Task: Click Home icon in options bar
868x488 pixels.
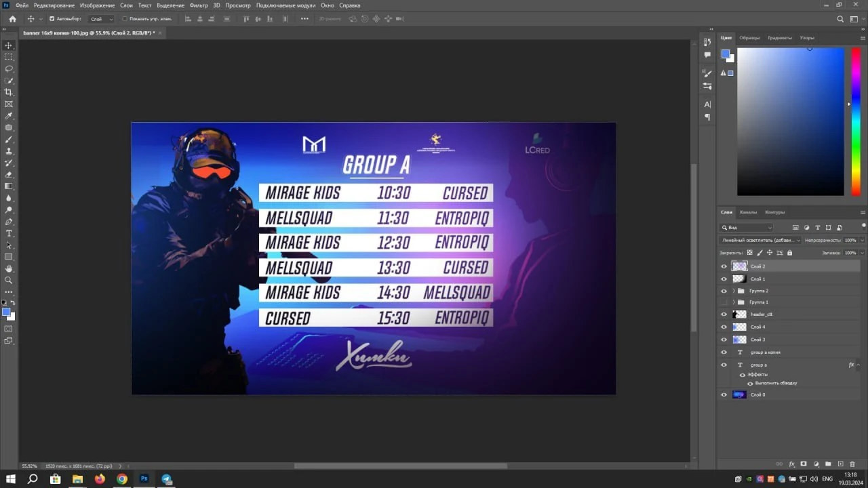Action: (x=12, y=19)
